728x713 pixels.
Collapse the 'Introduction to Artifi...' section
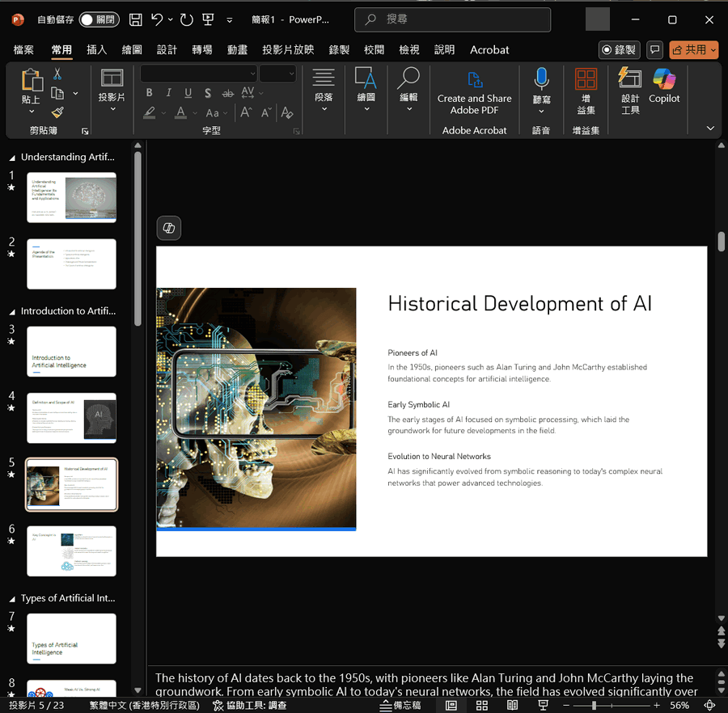click(11, 311)
